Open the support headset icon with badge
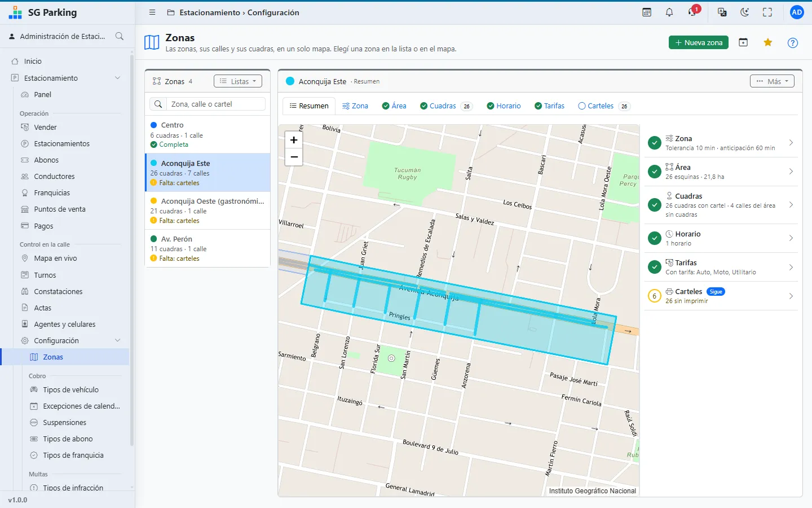Image resolution: width=812 pixels, height=508 pixels. (x=693, y=12)
